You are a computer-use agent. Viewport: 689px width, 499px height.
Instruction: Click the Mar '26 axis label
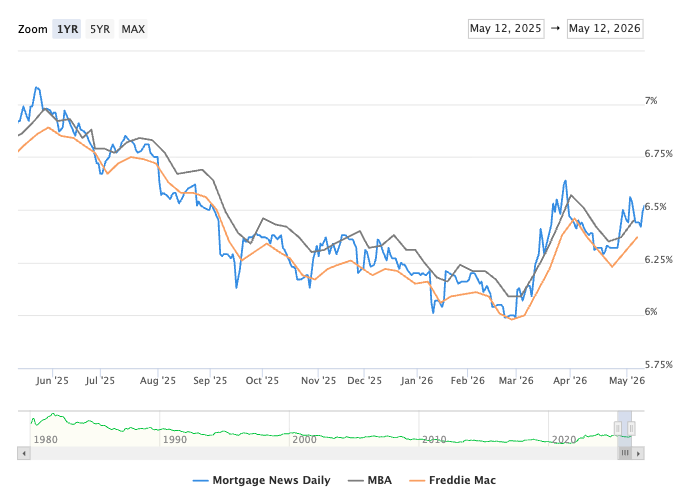pyautogui.click(x=516, y=380)
